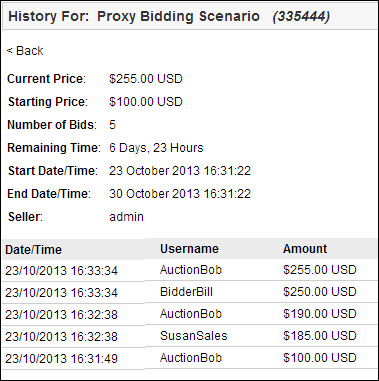Click the Remaining Time value

tap(156, 148)
